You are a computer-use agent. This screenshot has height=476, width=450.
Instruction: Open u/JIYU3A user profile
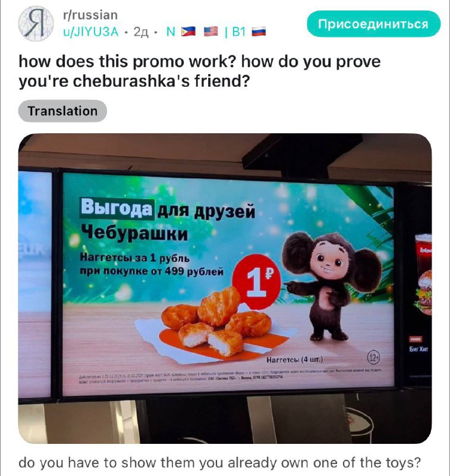pos(91,32)
